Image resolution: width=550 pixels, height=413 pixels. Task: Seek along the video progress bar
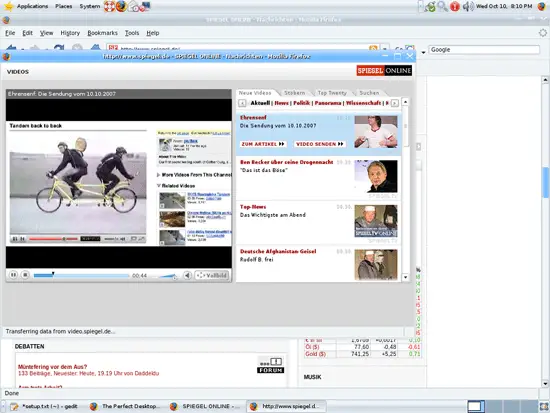(81, 276)
